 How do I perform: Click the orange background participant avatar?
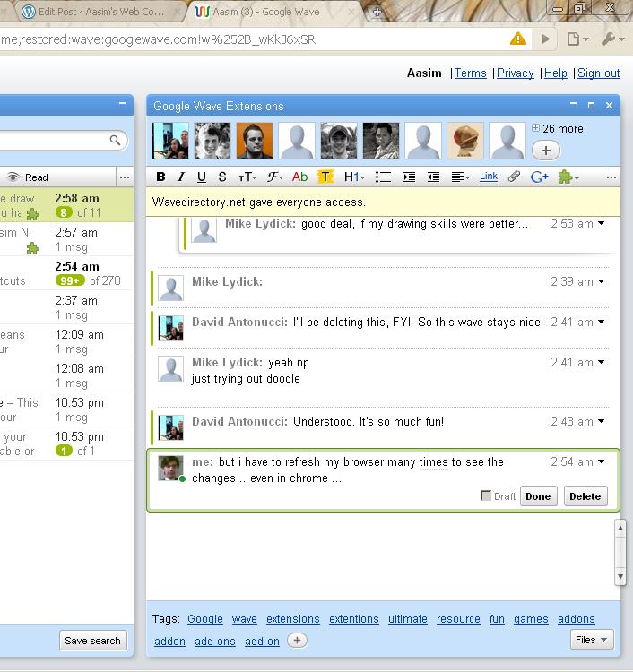(x=255, y=141)
